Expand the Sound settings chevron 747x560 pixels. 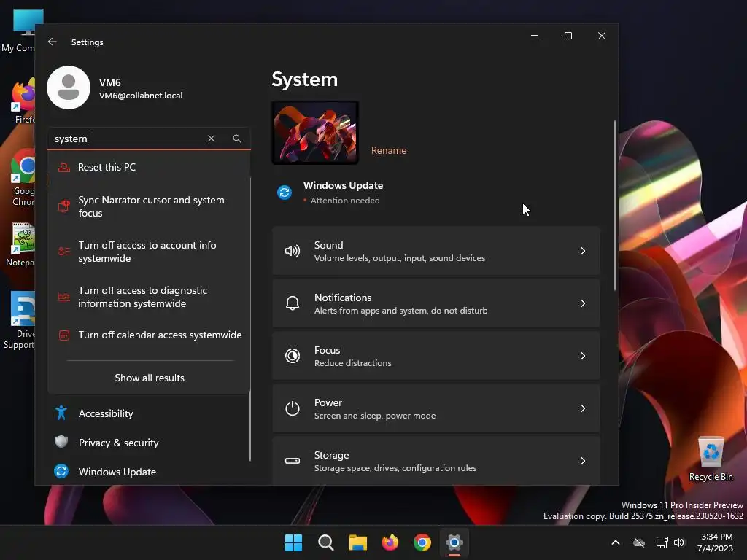tap(583, 251)
